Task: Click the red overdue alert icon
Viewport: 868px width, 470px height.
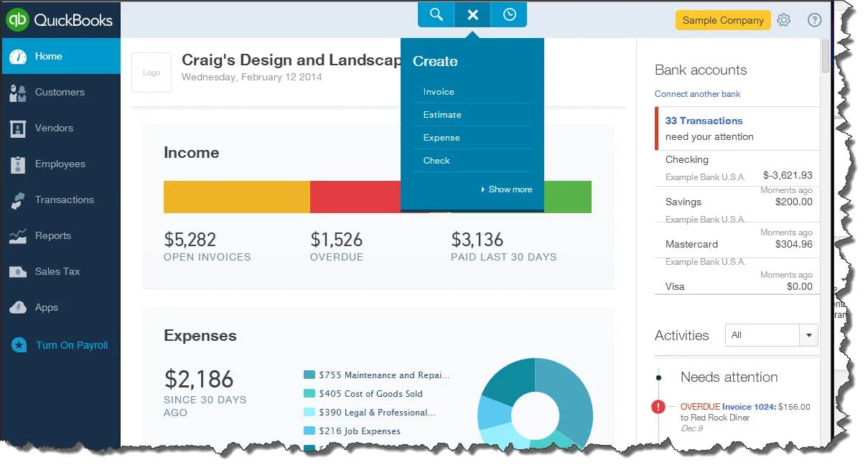Action: (x=658, y=407)
